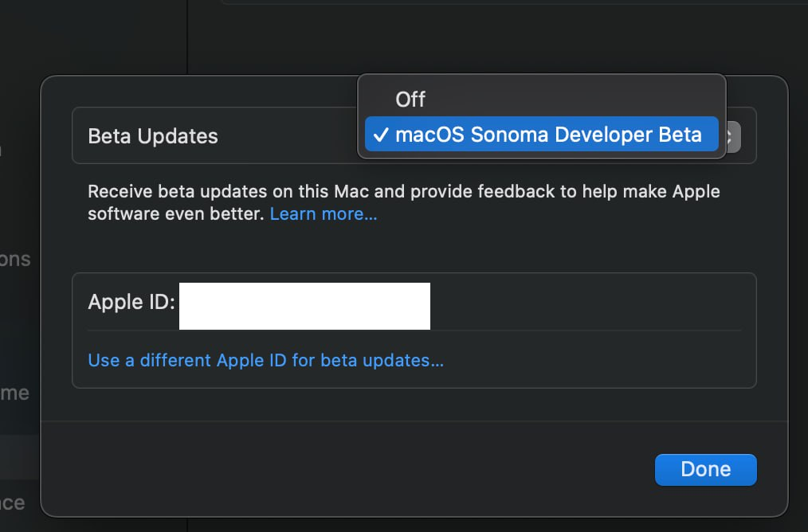808x532 pixels.
Task: Select the sidebar item ending in "ons"
Action: [14, 260]
